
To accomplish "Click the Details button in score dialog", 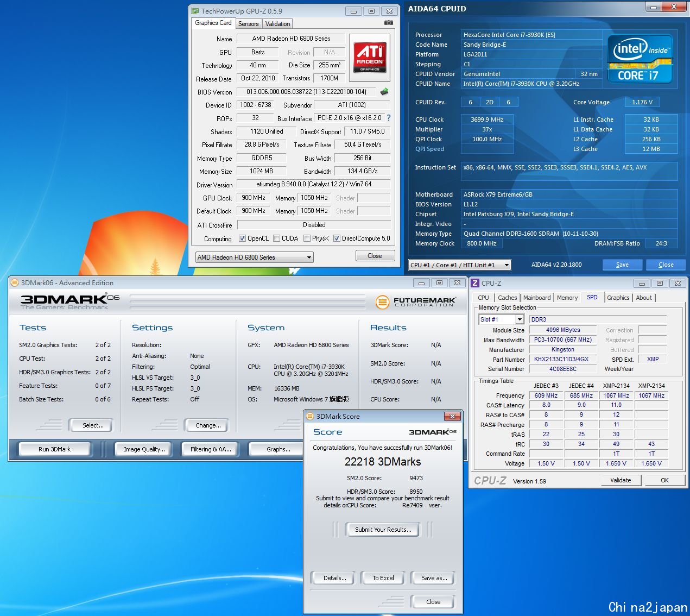I will point(334,578).
